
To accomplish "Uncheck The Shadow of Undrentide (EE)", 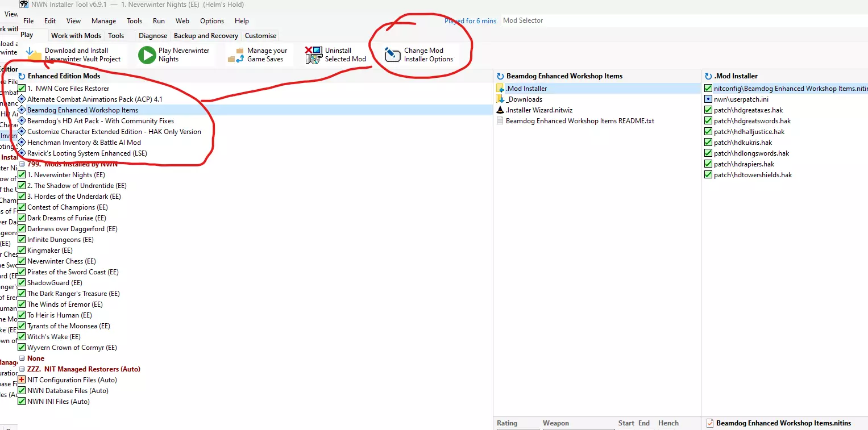I will (x=22, y=186).
